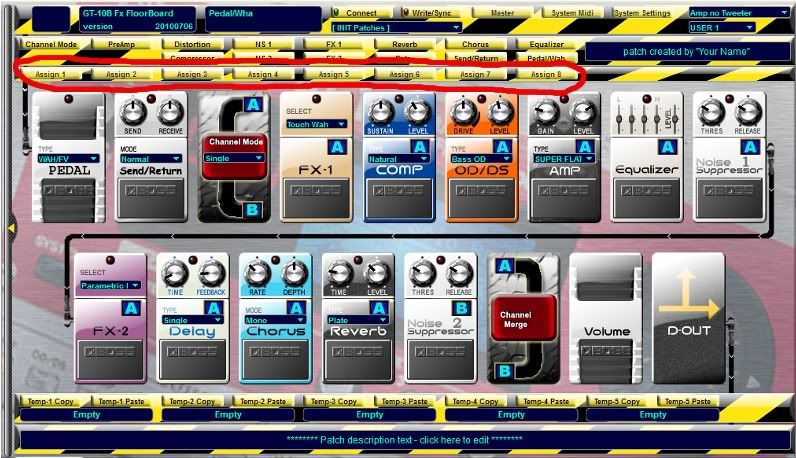The width and height of the screenshot is (796, 458).
Task: Switch to the PreAmp tab
Action: [121, 45]
